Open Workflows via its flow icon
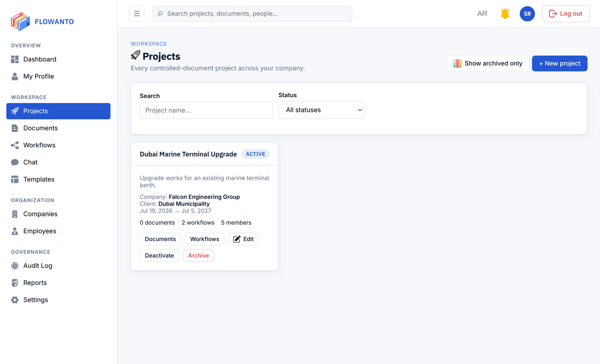This screenshot has height=364, width=600. [15, 145]
